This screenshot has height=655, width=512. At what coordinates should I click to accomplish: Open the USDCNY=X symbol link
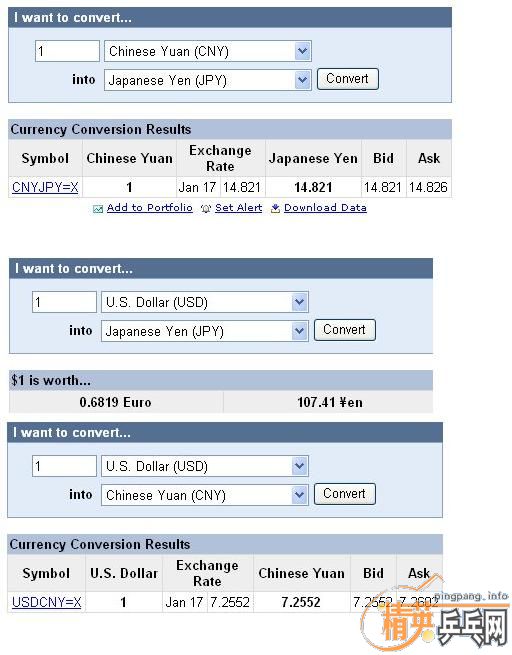pos(46,602)
